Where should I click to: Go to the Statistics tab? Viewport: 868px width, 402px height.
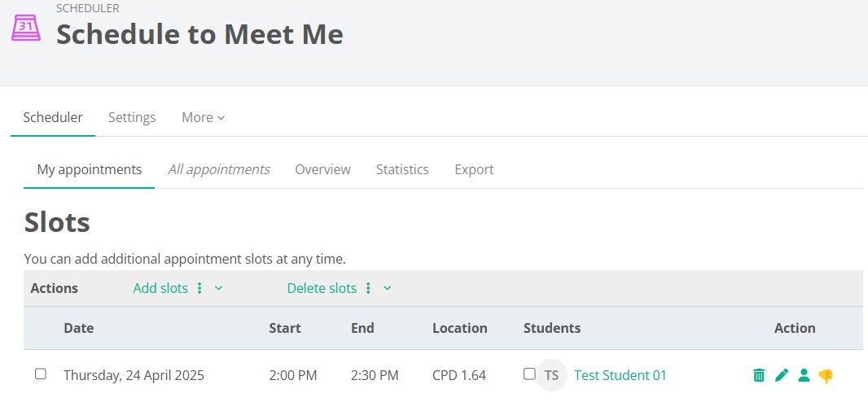402,169
